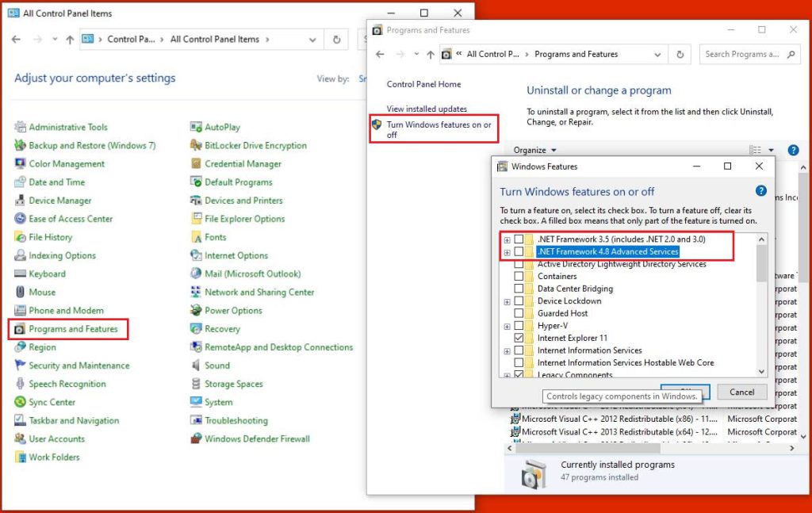
Task: Refresh the All Control Panel Items window
Action: (336, 40)
